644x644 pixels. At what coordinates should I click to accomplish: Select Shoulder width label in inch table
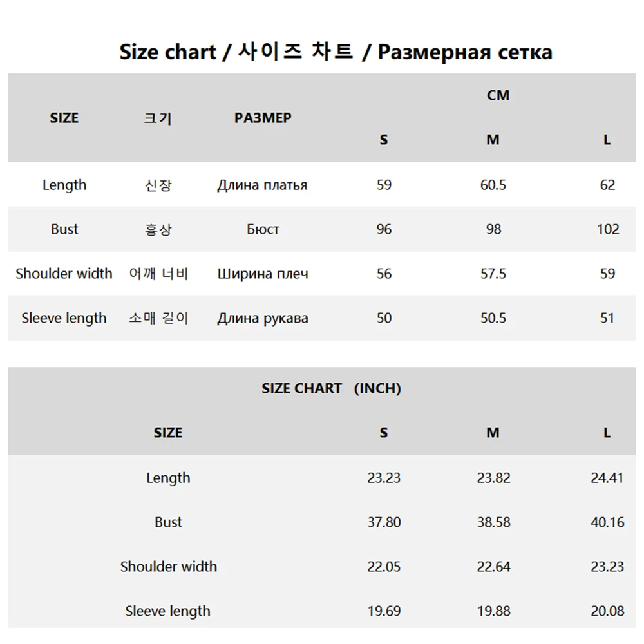coord(168,567)
